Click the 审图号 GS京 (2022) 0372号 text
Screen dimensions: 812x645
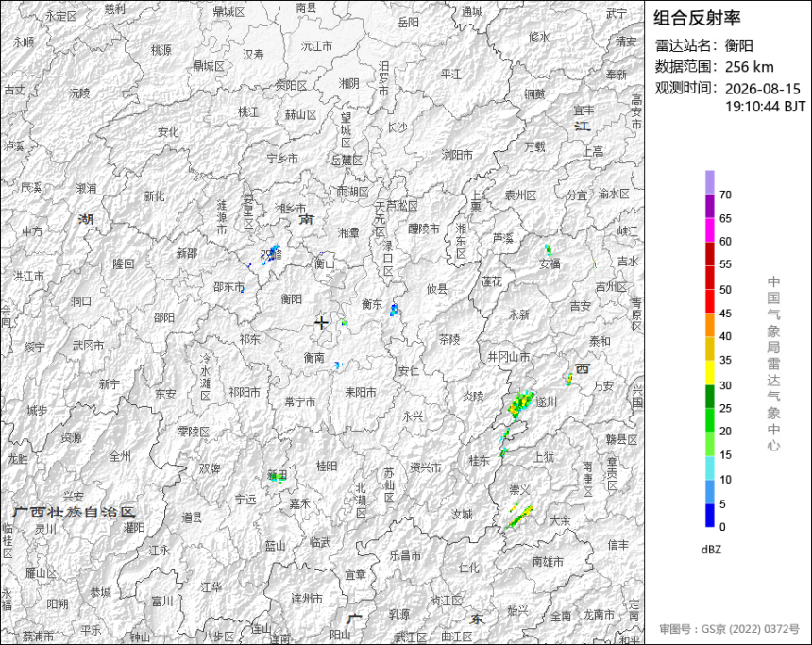click(729, 629)
